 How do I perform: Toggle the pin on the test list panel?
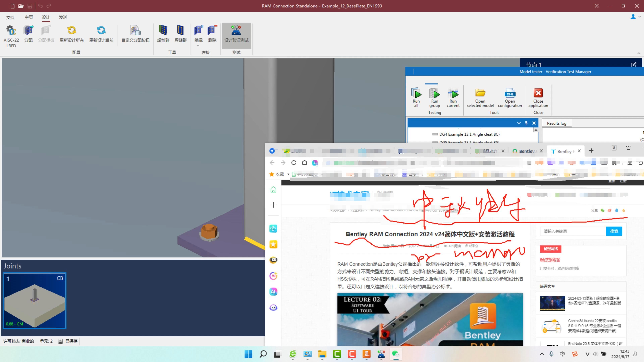pyautogui.click(x=526, y=123)
